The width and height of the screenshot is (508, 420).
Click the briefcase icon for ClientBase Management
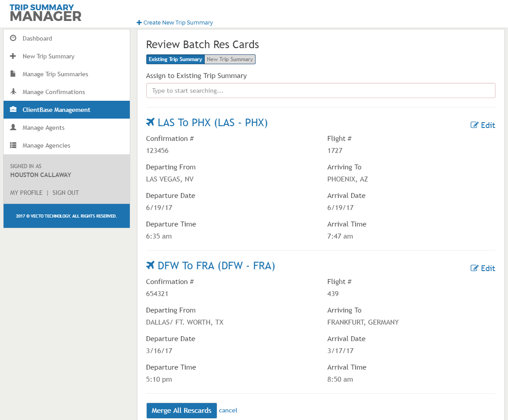tap(13, 110)
